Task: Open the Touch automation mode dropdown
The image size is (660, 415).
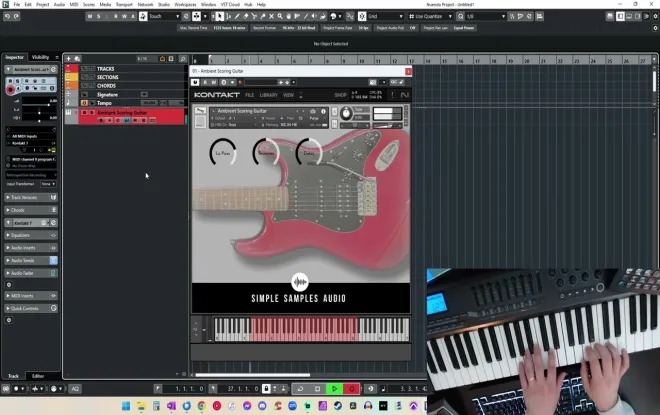Action: [x=164, y=16]
